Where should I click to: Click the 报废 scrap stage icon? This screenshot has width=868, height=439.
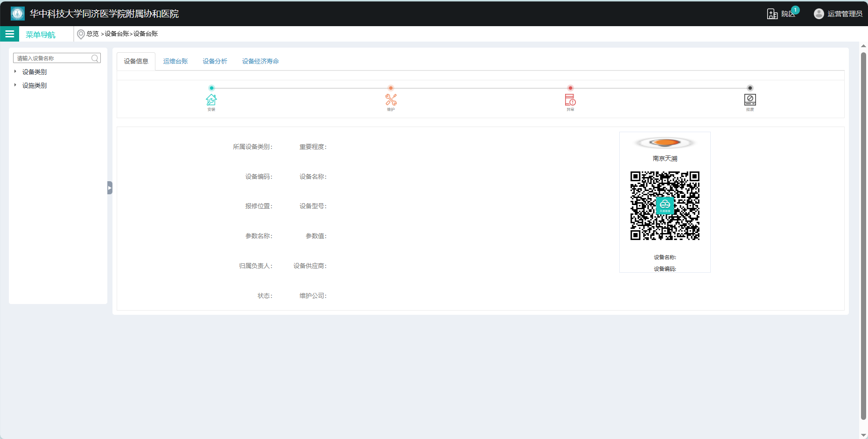[750, 100]
